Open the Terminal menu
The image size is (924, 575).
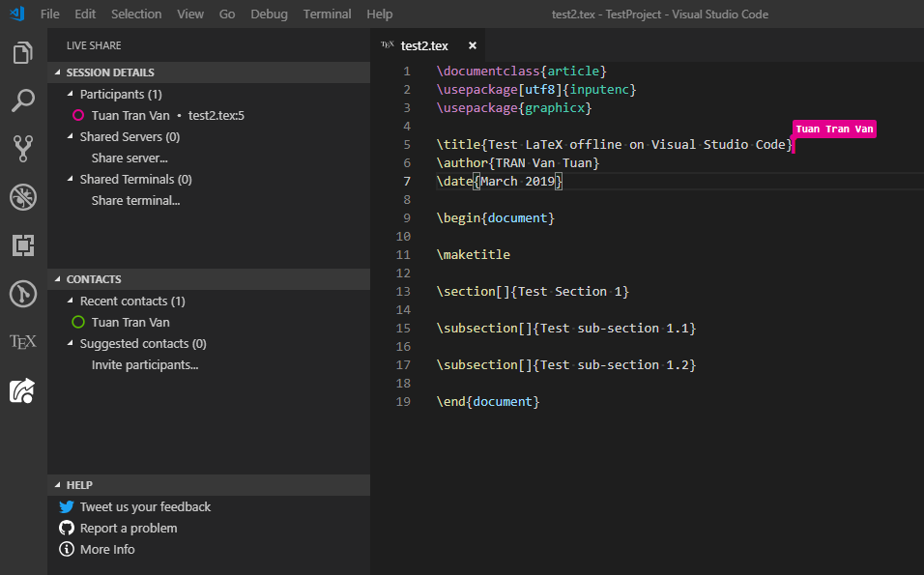pos(327,14)
